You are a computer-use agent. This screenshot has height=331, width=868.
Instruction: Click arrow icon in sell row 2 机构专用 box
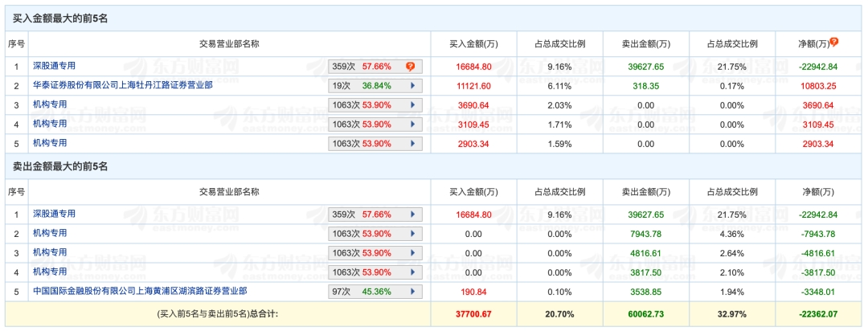click(x=412, y=234)
